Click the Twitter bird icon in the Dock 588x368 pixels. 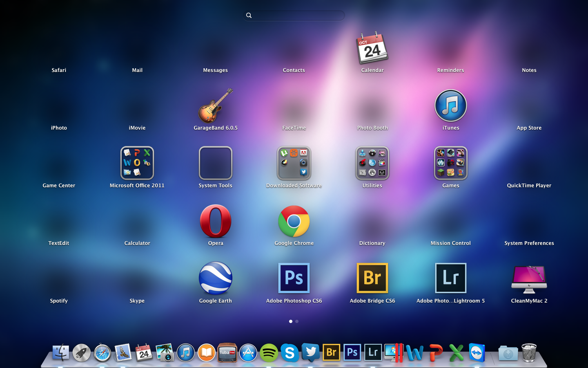pyautogui.click(x=310, y=352)
